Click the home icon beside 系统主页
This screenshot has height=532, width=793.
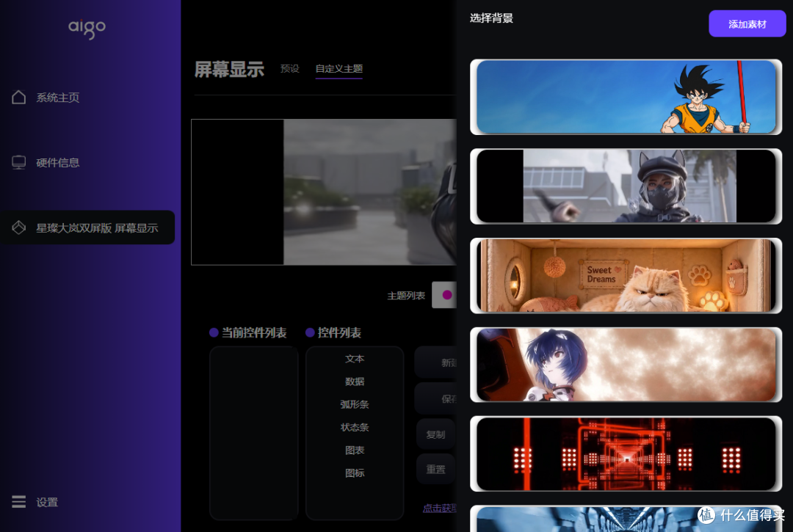click(x=18, y=97)
